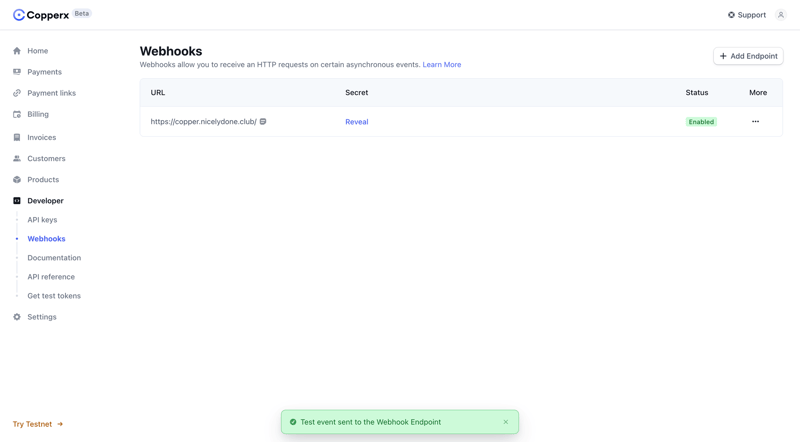Open Billing in the sidebar
The height and width of the screenshot is (442, 800).
click(x=38, y=114)
